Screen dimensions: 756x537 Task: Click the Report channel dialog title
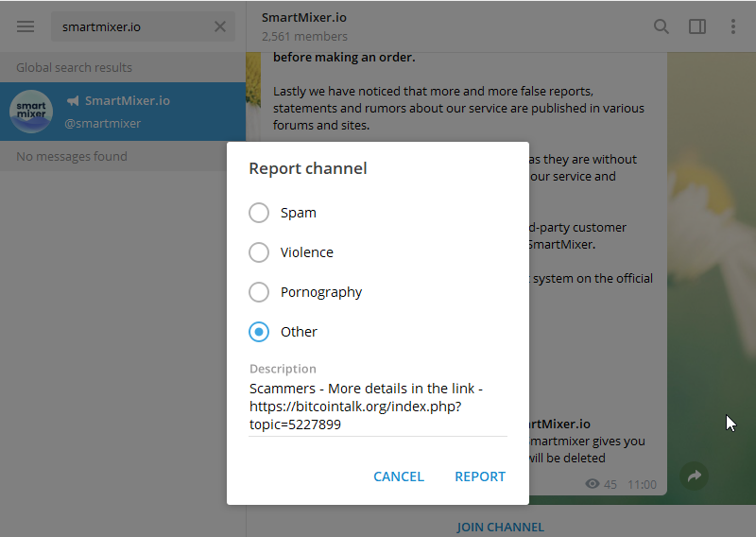click(x=308, y=168)
